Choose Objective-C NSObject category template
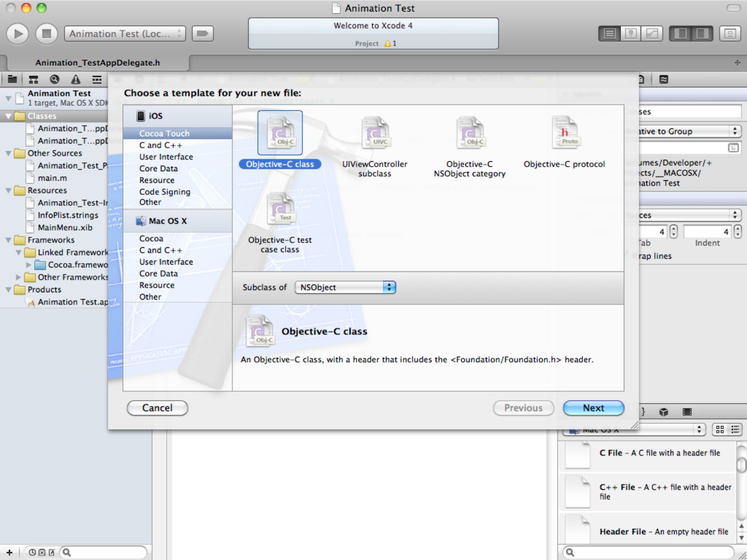Image resolution: width=747 pixels, height=560 pixels. click(x=470, y=147)
